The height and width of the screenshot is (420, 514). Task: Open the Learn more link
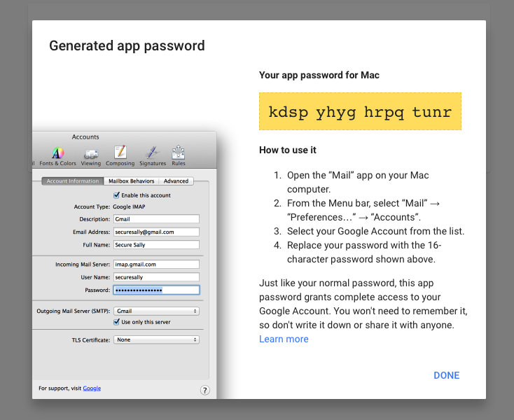point(284,339)
